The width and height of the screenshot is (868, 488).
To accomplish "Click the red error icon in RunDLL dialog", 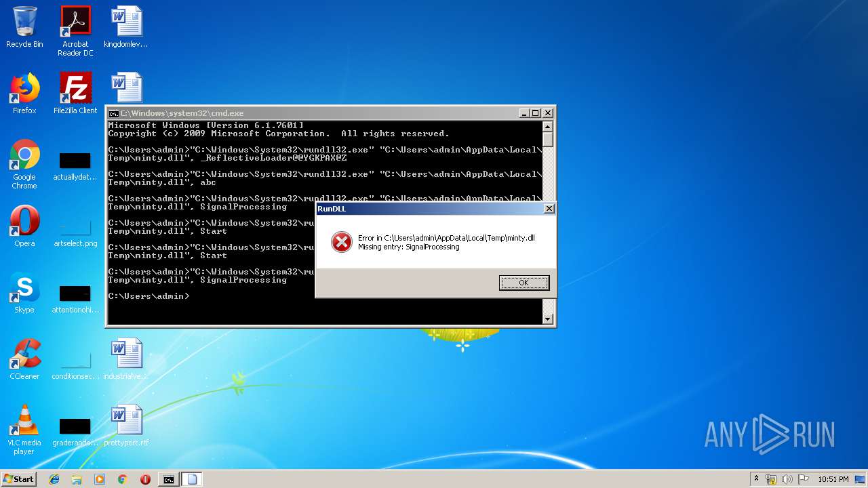I will click(x=342, y=242).
